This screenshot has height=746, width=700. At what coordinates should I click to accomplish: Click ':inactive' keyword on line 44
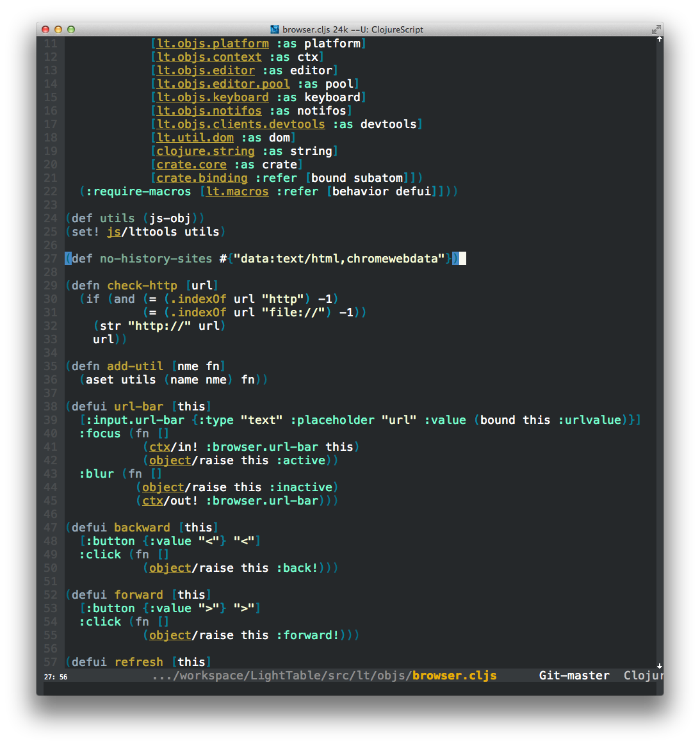click(x=300, y=487)
